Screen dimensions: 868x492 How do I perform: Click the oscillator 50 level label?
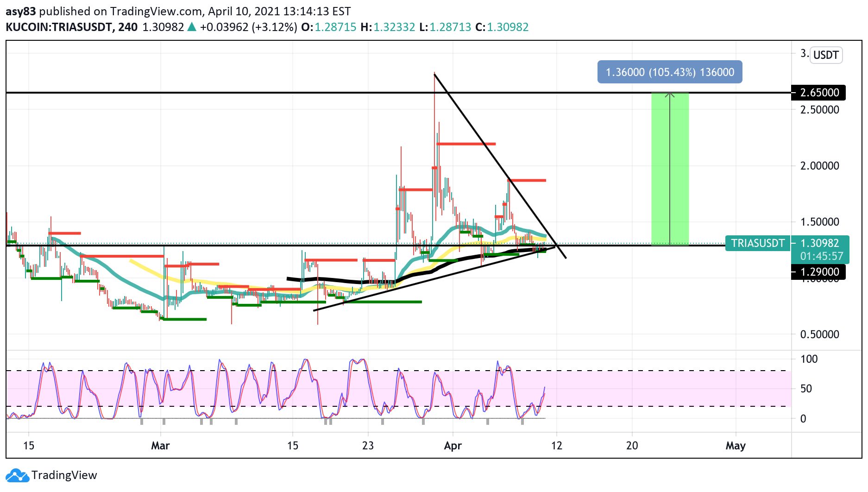click(806, 389)
